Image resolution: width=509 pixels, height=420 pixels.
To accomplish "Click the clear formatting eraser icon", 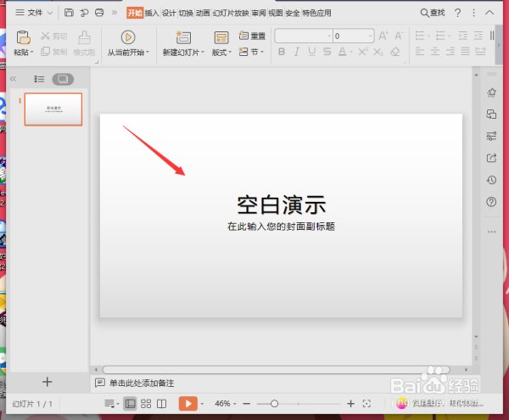I will click(x=394, y=52).
